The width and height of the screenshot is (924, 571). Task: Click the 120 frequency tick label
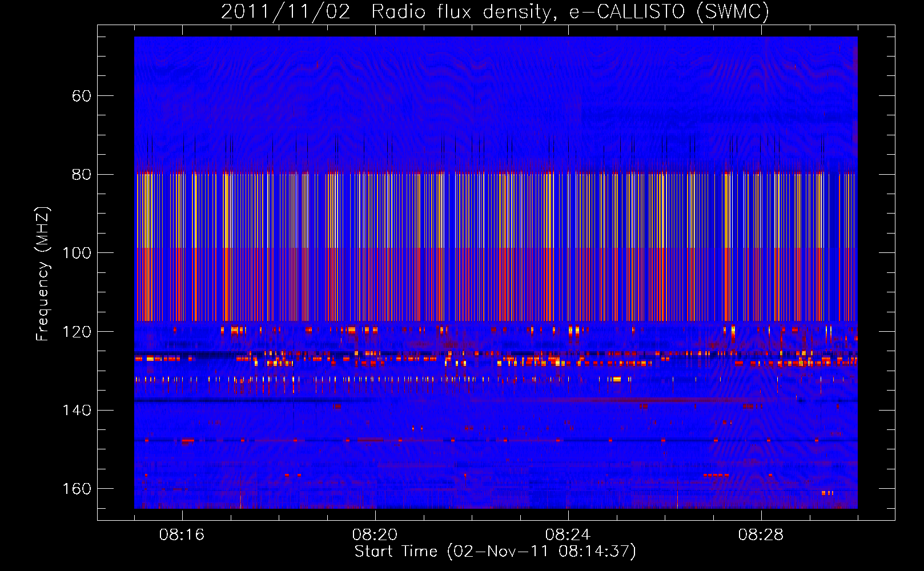(x=77, y=332)
